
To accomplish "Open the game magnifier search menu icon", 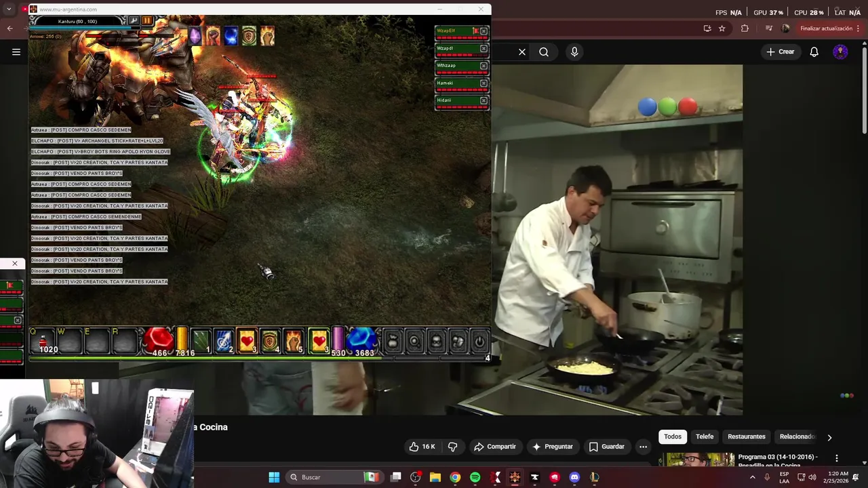I will coord(414,342).
